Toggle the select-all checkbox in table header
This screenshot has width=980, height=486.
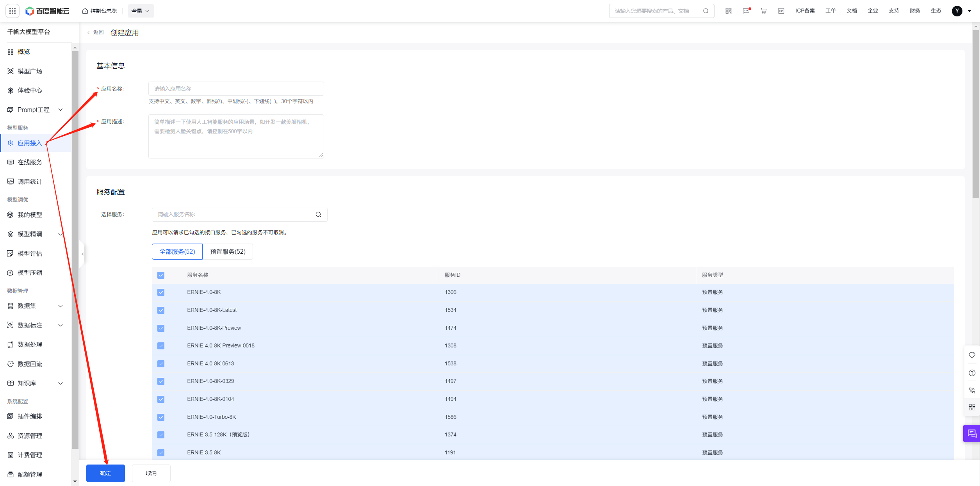pos(161,275)
